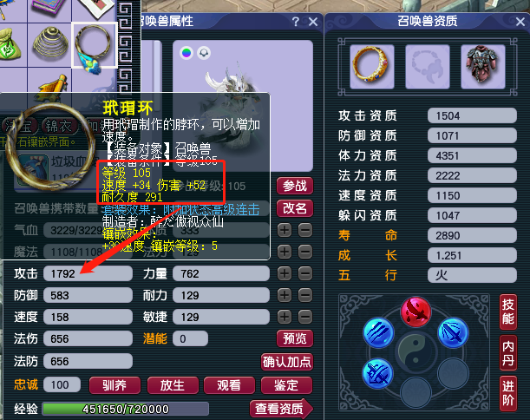This screenshot has width=530, height=420.
Task: Select the gold ring equipment slot
Action: coord(372,67)
